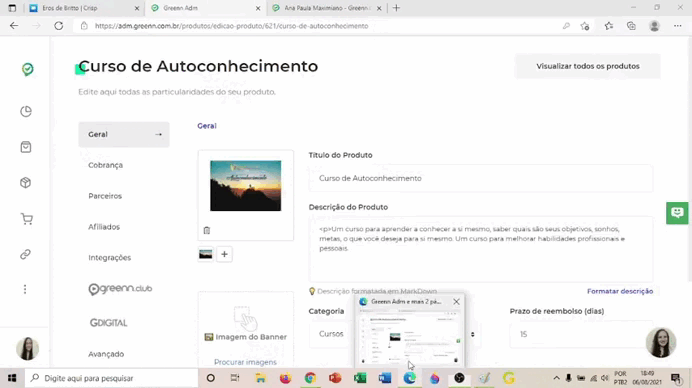
Task: Open the dashboard pie chart icon in sidebar
Action: [x=26, y=111]
